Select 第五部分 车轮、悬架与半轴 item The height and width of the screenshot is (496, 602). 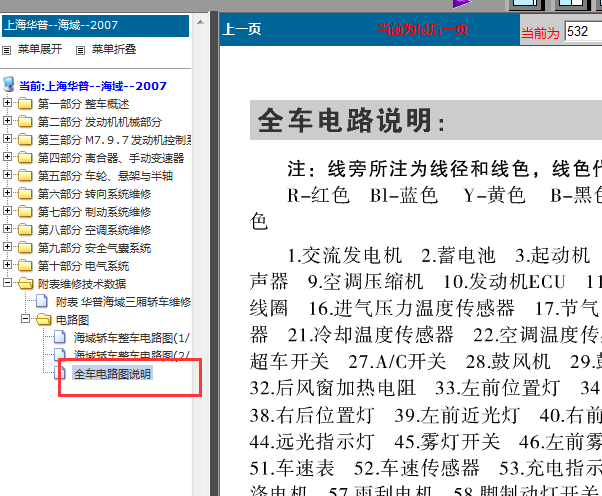point(105,176)
